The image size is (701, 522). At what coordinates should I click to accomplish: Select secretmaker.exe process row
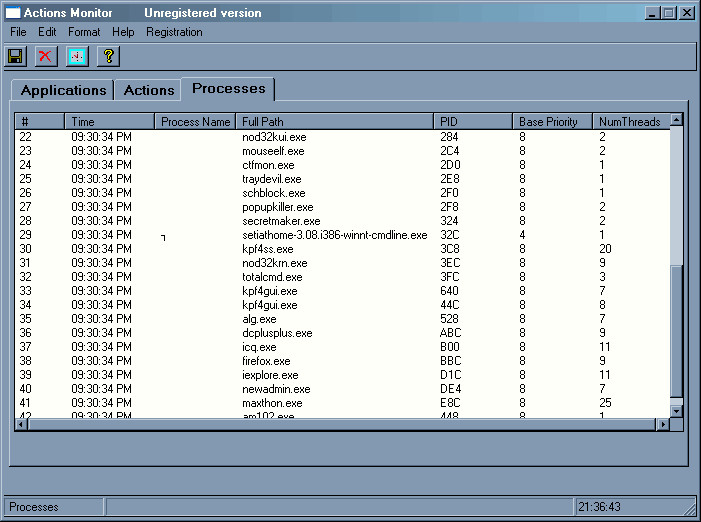[342, 221]
